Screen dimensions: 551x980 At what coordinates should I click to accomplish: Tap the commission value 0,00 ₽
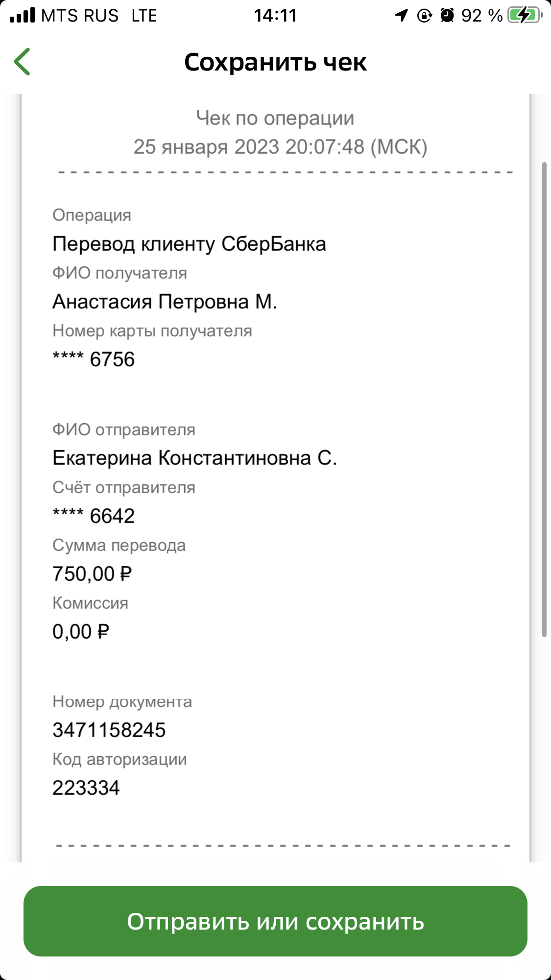[x=81, y=632]
